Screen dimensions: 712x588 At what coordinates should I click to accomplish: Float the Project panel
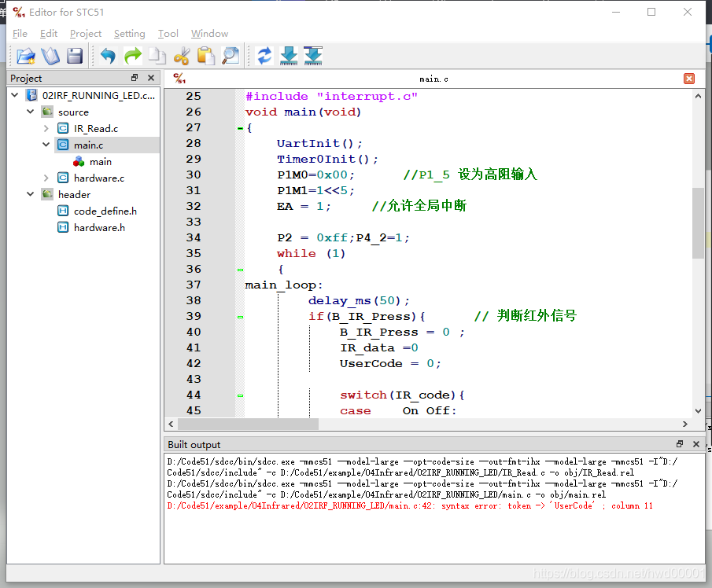point(135,78)
